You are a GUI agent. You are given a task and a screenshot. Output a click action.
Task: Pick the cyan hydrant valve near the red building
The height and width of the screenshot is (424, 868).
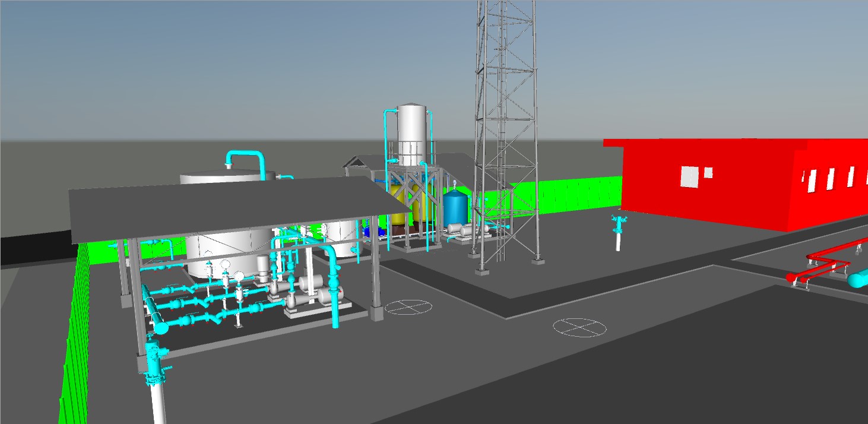coord(619,224)
